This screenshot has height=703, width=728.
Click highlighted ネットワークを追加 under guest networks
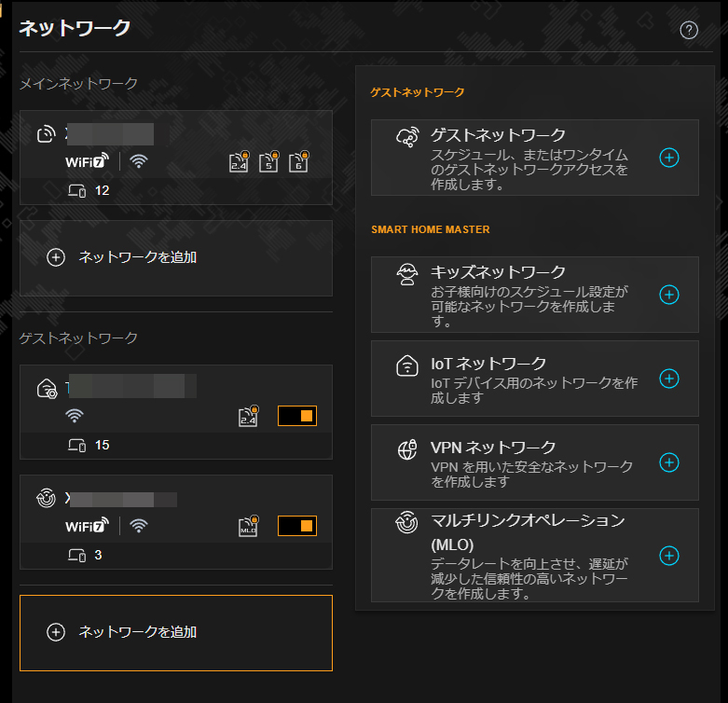coord(137,632)
